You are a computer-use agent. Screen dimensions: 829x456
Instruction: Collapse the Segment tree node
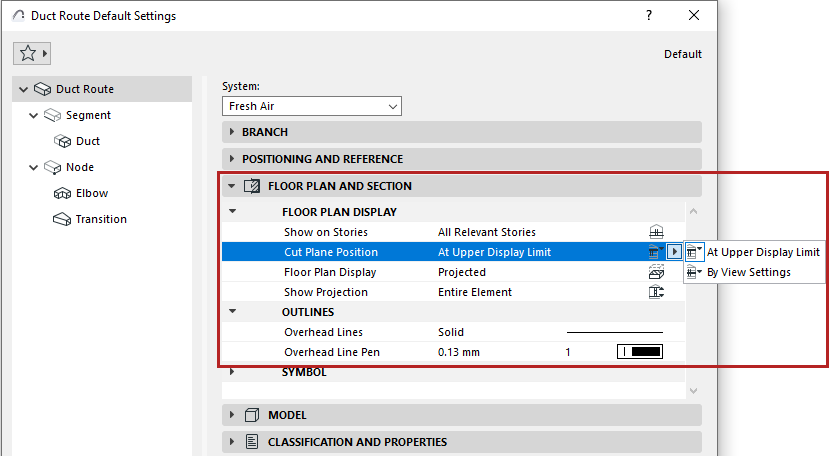[x=33, y=115]
